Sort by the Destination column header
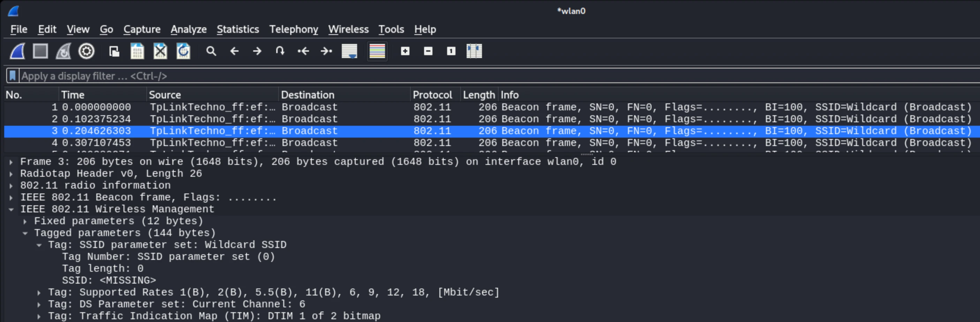Screen dimensions: 980x322 pyautogui.click(x=345, y=95)
